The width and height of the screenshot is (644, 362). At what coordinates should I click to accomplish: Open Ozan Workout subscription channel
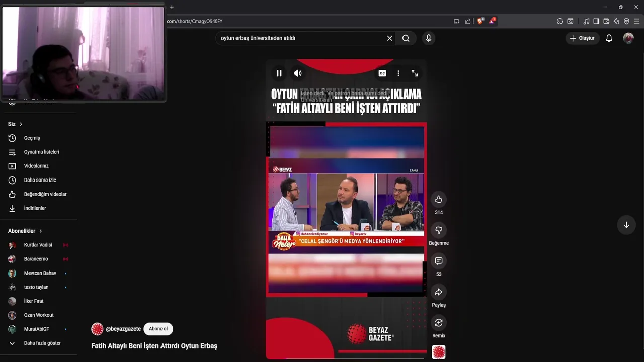point(38,315)
